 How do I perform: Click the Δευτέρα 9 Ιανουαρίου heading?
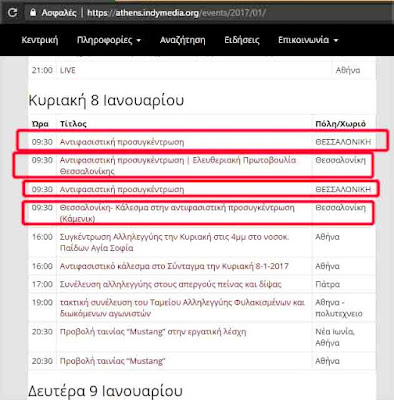(x=105, y=391)
